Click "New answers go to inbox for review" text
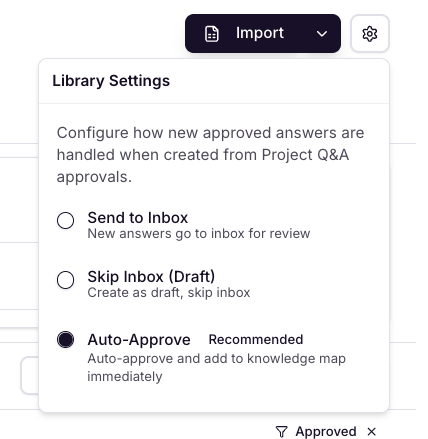Screen dimensions: 428x439 click(x=199, y=234)
